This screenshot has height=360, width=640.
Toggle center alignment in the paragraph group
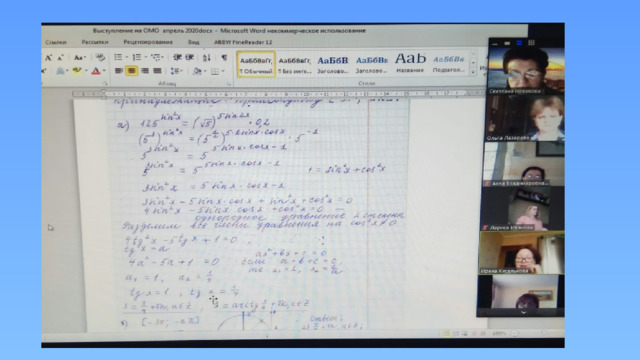[x=131, y=71]
